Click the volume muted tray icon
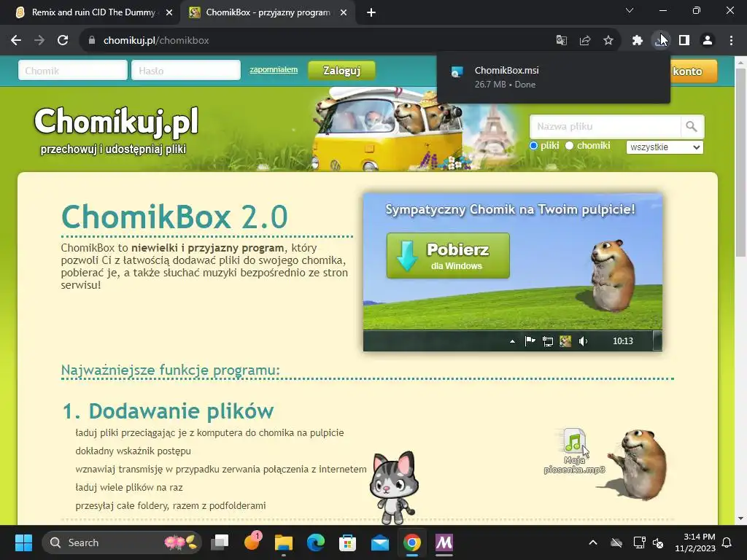 pyautogui.click(x=658, y=542)
